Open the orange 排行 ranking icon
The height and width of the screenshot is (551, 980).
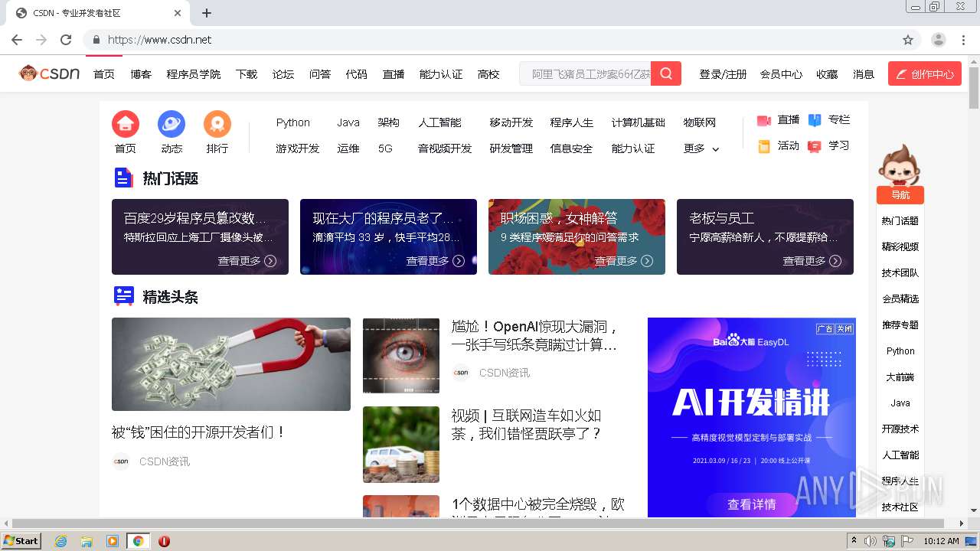click(x=217, y=124)
